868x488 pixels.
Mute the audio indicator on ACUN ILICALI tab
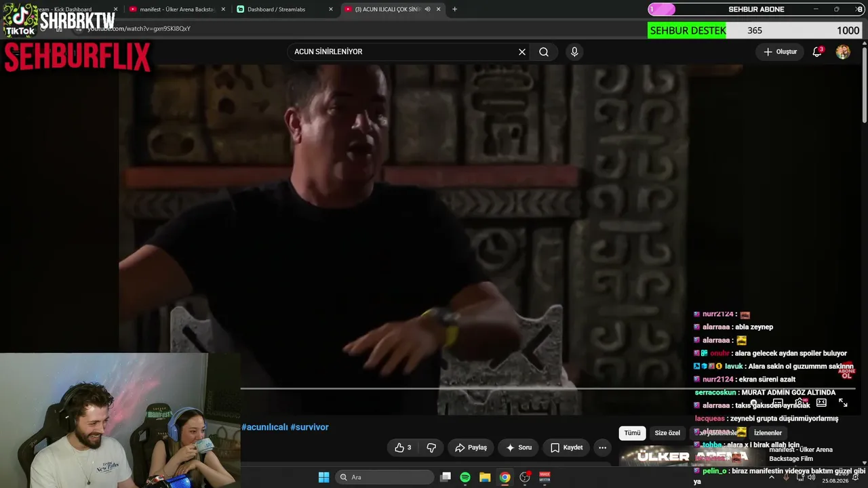427,9
